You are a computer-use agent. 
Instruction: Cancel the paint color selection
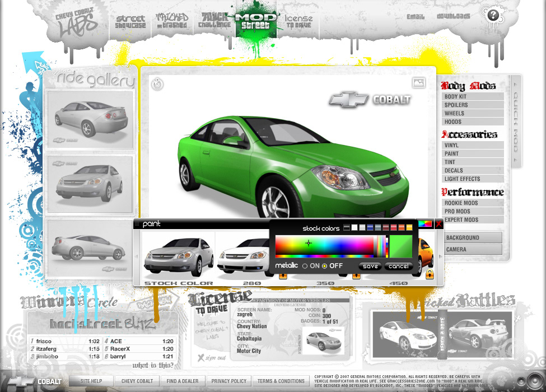pyautogui.click(x=398, y=267)
